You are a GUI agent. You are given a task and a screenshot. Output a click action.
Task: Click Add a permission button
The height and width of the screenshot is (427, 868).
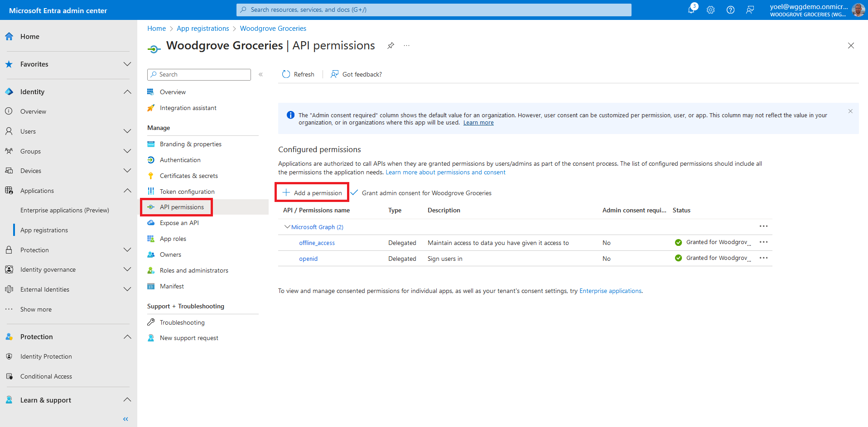click(312, 193)
